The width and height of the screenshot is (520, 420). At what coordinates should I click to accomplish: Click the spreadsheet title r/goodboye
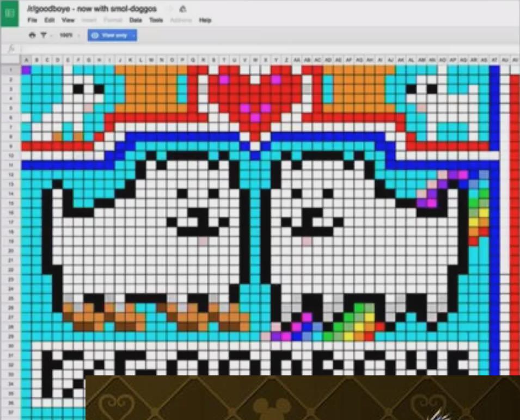(91, 9)
